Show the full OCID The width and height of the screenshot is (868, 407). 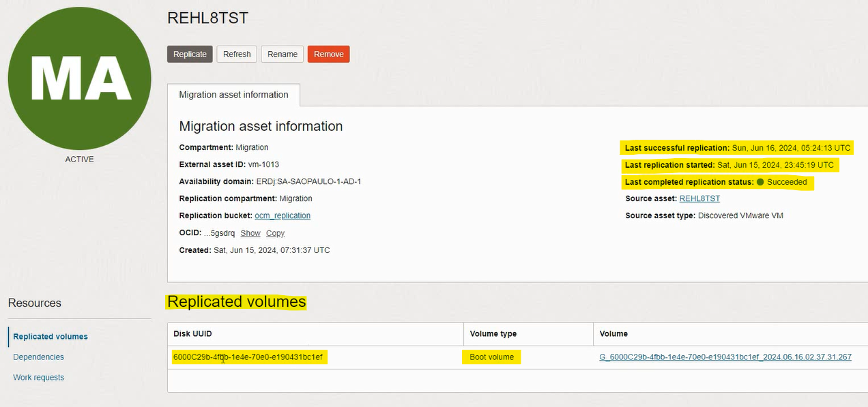click(250, 233)
